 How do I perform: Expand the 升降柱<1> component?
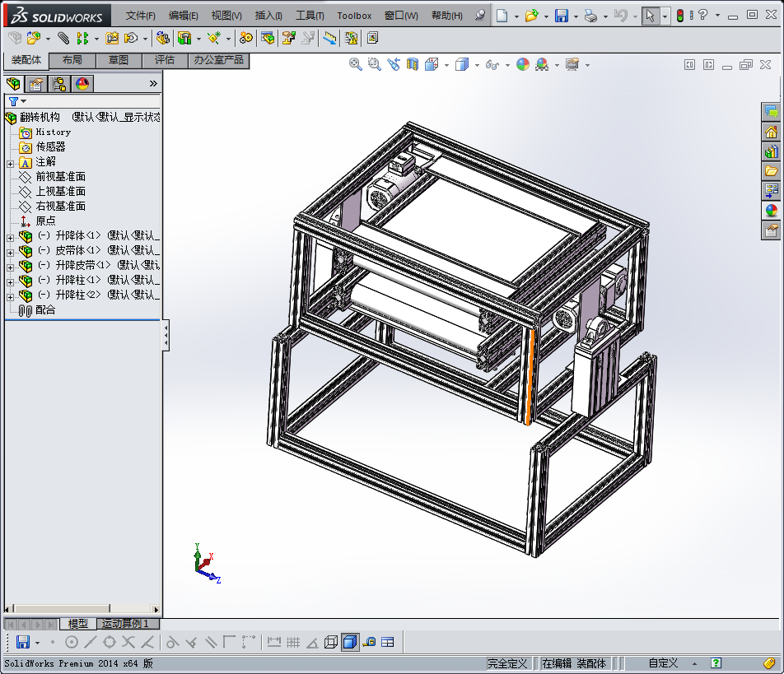(x=10, y=282)
